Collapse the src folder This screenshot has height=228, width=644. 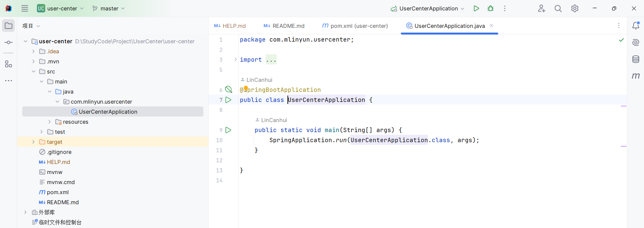pyautogui.click(x=34, y=71)
